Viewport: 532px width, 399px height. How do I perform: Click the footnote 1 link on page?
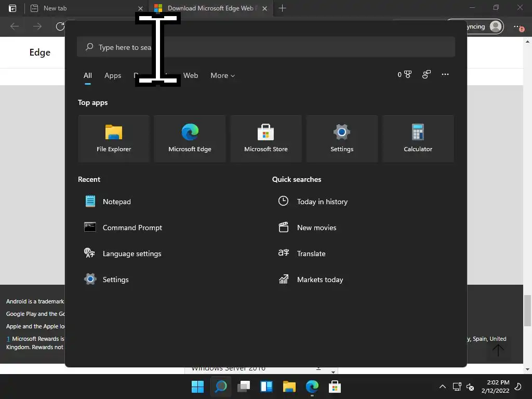coord(8,339)
